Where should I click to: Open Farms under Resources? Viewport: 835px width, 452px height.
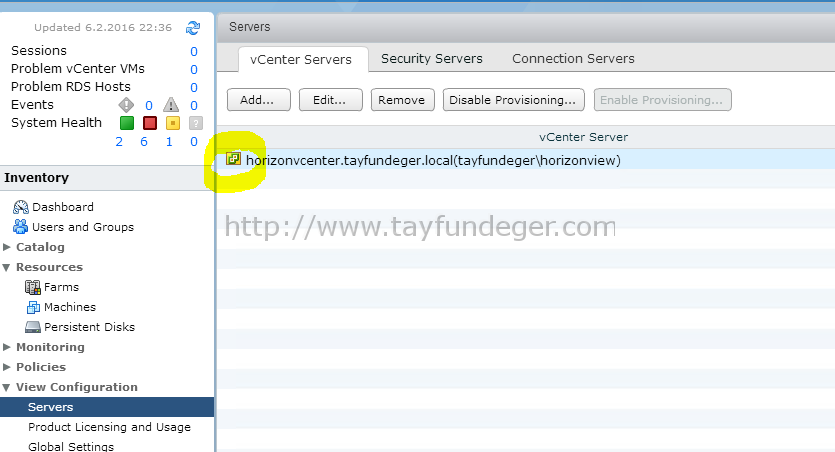point(61,287)
